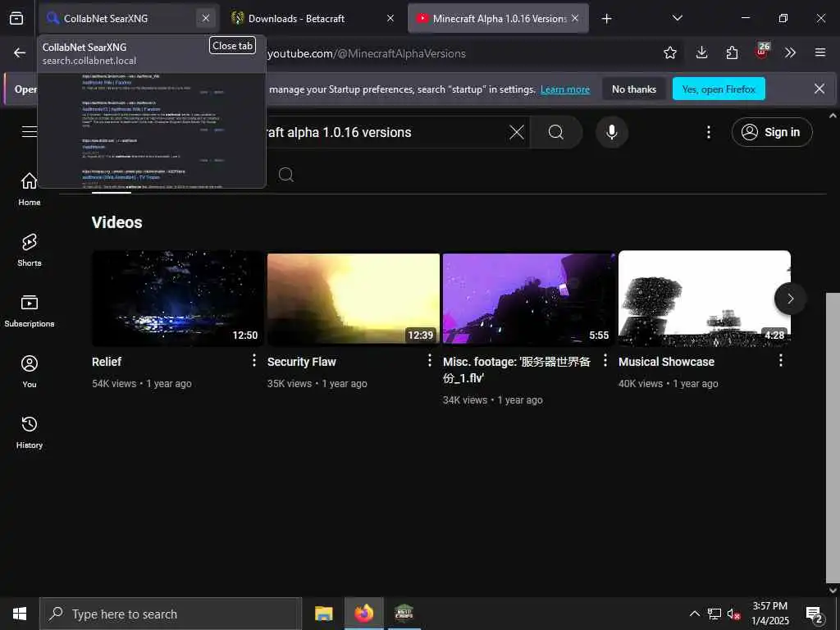Open History in the sidebar
This screenshot has height=630, width=840.
click(x=30, y=431)
